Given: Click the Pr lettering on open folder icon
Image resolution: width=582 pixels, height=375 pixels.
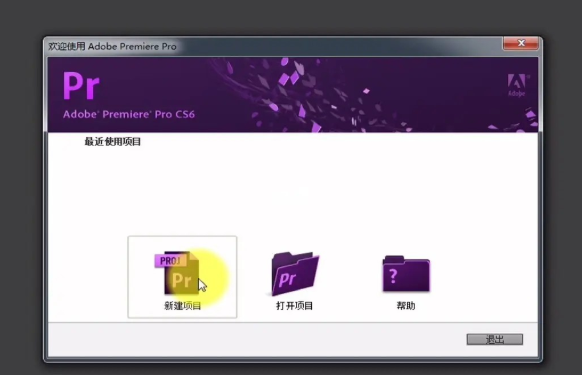Looking at the screenshot, I should pyautogui.click(x=287, y=279).
